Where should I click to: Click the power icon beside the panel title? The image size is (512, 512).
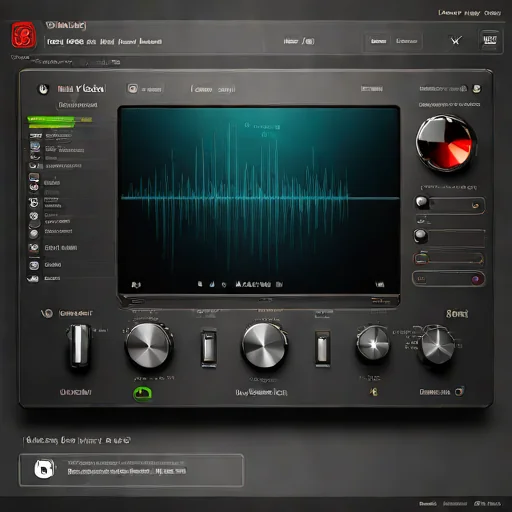(42, 89)
